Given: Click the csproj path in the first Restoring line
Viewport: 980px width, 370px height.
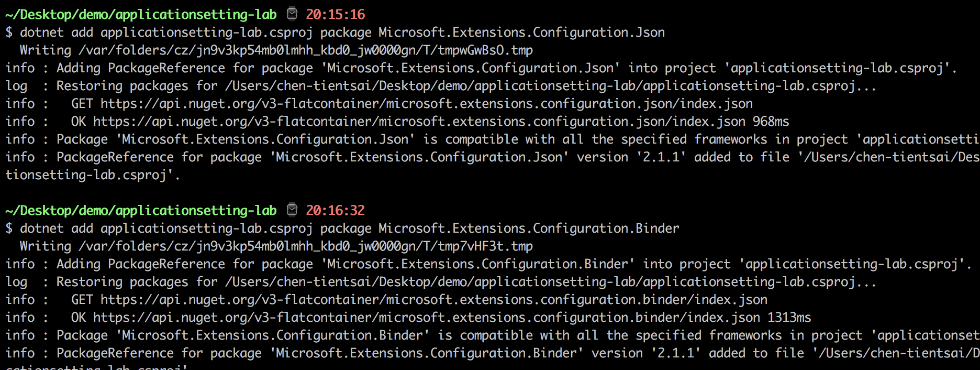Looking at the screenshot, I should pyautogui.click(x=550, y=86).
